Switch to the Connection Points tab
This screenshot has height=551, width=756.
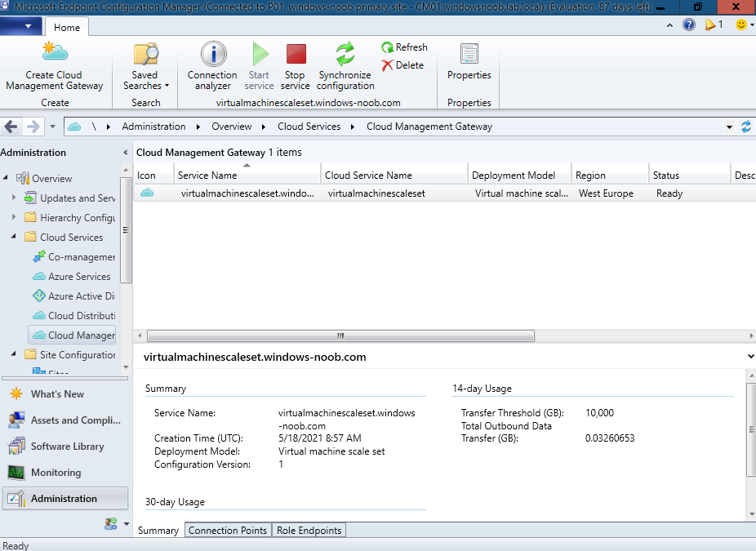pyautogui.click(x=228, y=531)
